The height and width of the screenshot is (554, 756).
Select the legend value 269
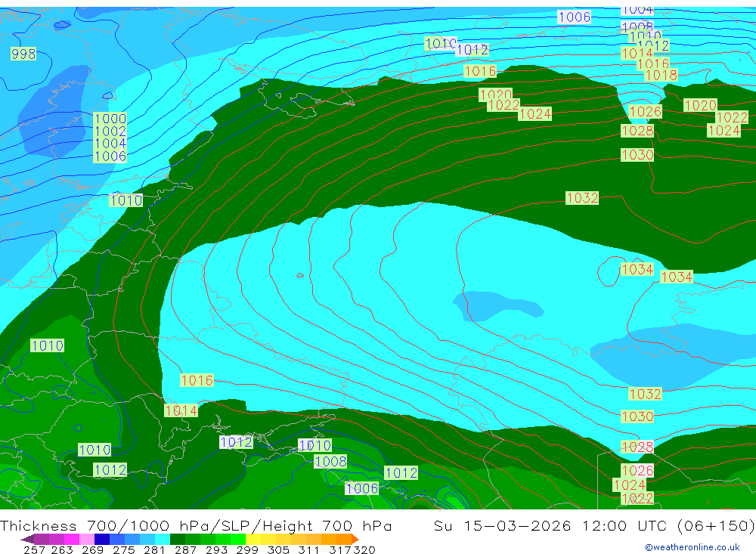pyautogui.click(x=92, y=549)
